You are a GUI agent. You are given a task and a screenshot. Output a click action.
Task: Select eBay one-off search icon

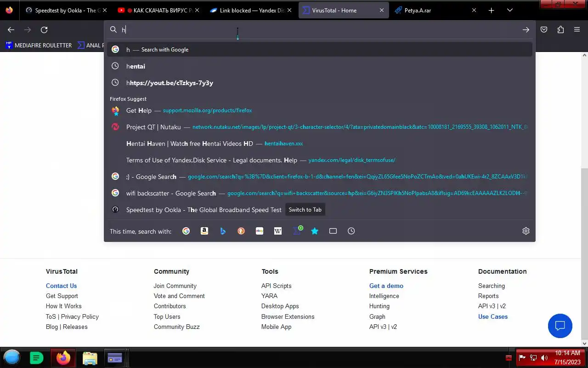pos(260,231)
